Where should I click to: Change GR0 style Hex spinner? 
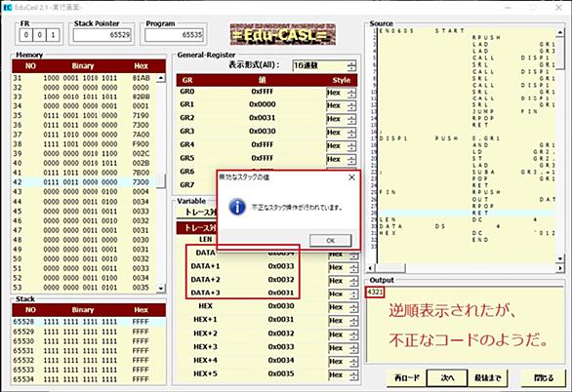(x=351, y=93)
